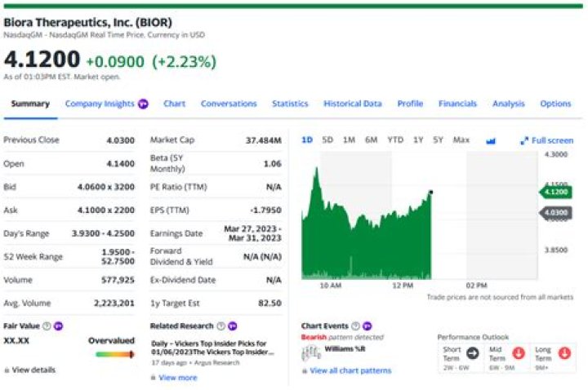
Task: Switch chart range to YTD
Action: 395,140
